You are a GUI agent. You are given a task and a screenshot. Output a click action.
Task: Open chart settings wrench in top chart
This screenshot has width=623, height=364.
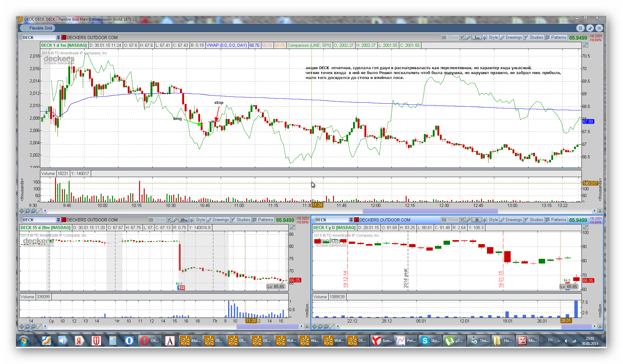tap(468, 38)
